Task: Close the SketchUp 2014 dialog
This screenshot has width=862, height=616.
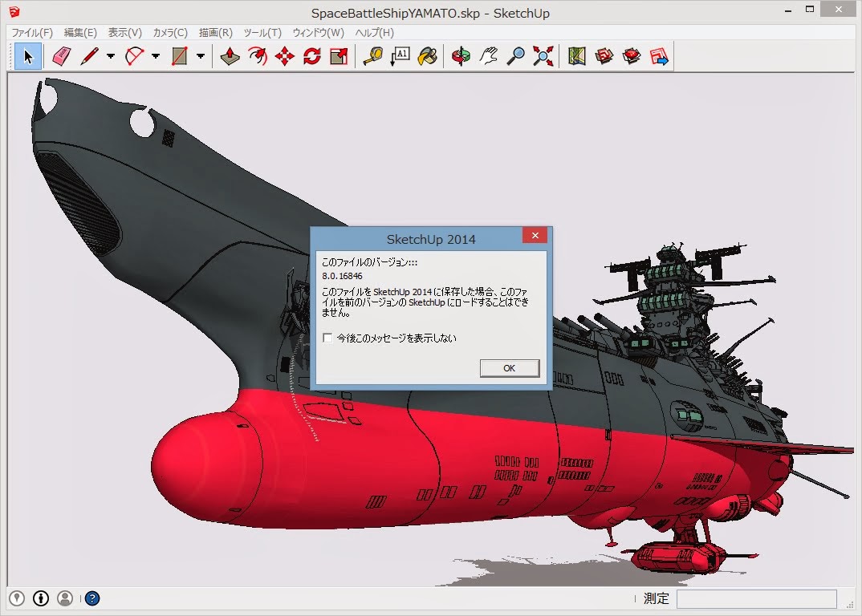Action: pos(535,235)
